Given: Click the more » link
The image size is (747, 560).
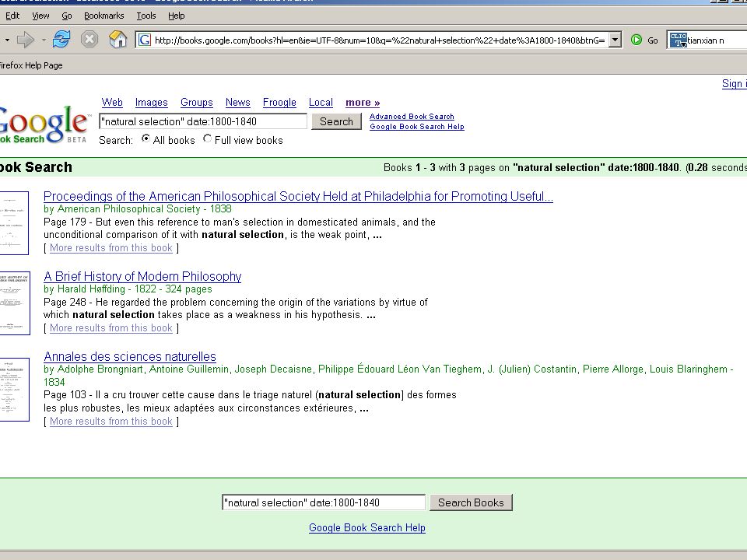Looking at the screenshot, I should point(363,103).
